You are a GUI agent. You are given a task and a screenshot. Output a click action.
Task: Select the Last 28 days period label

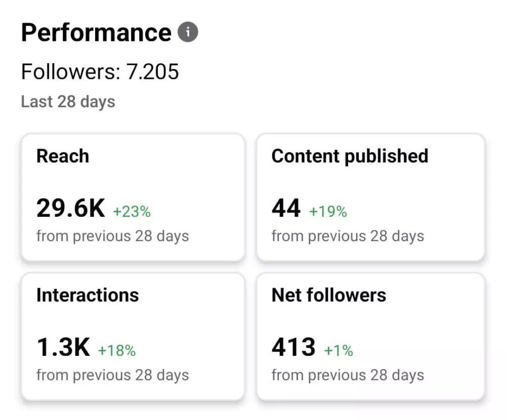coord(68,102)
